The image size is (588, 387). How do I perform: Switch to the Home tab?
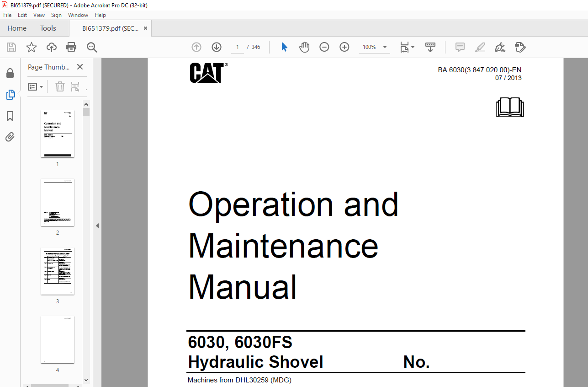(x=17, y=28)
